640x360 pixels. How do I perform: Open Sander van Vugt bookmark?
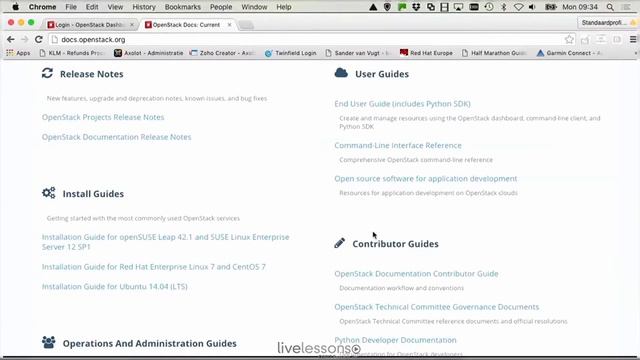pos(359,53)
